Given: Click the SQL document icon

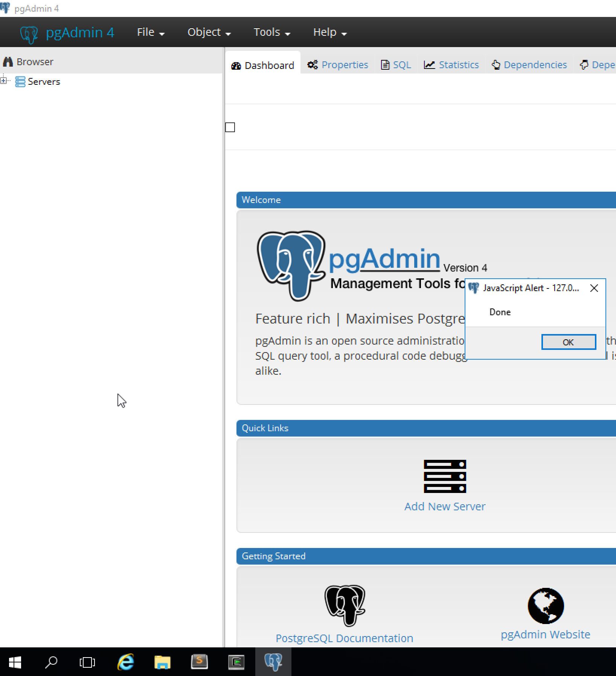Looking at the screenshot, I should [385, 65].
